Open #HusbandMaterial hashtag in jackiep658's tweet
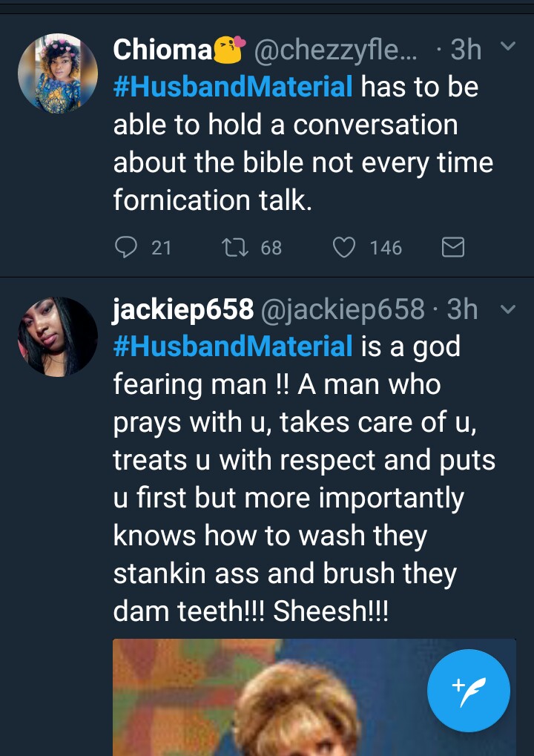 click(233, 346)
